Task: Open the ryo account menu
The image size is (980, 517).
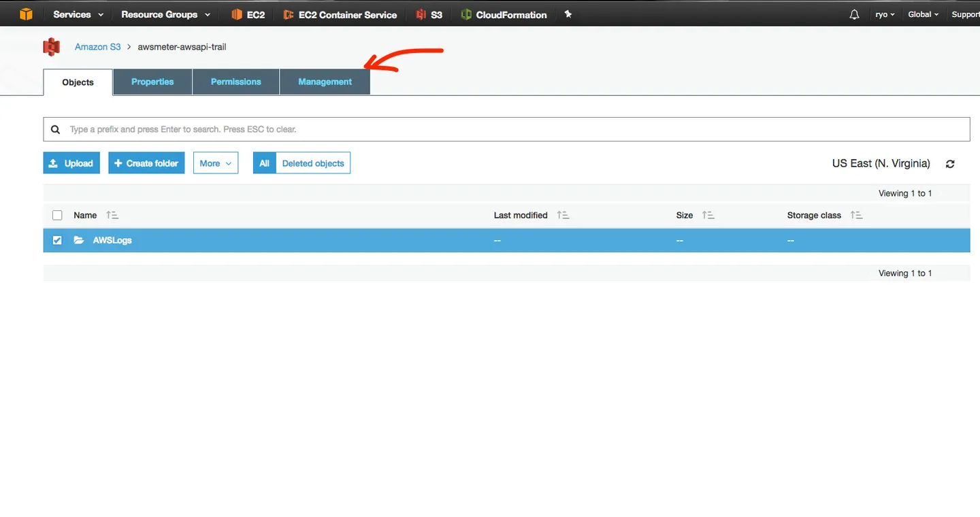Action: pos(885,14)
